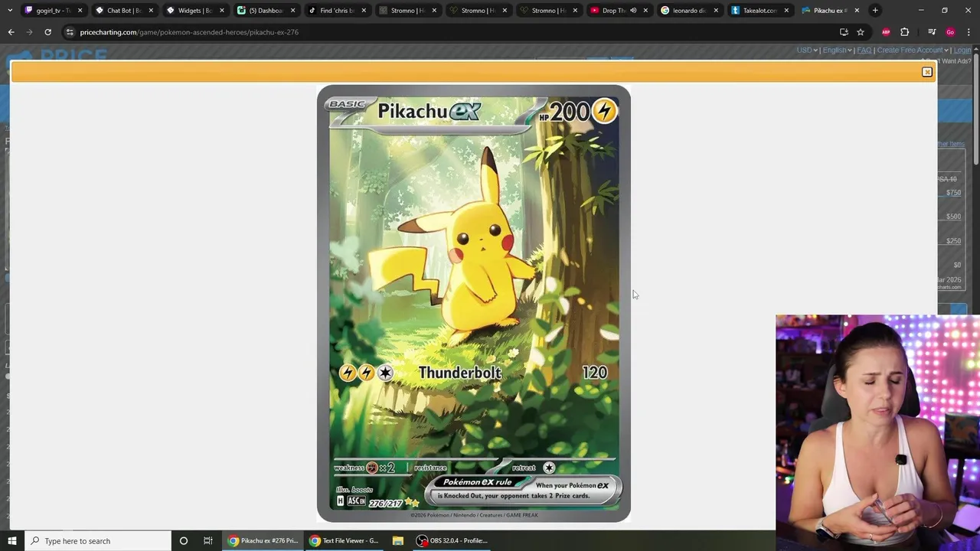View site information icon in address bar

pyautogui.click(x=70, y=32)
